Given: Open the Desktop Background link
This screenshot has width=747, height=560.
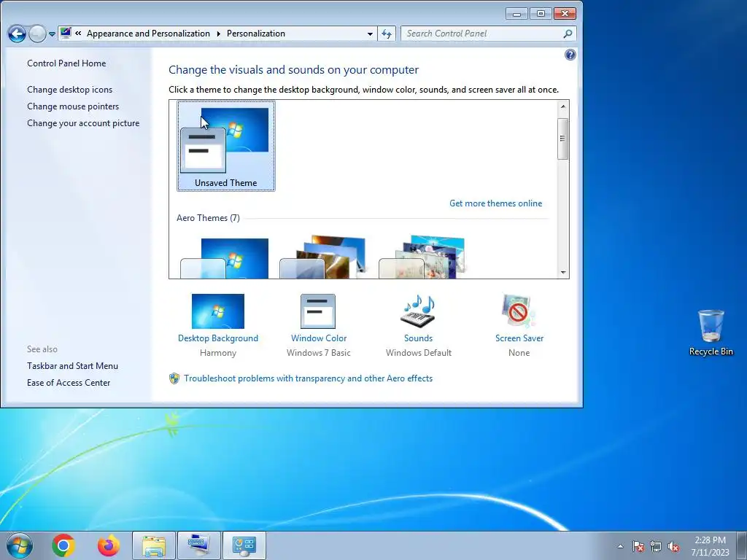Looking at the screenshot, I should coord(217,338).
